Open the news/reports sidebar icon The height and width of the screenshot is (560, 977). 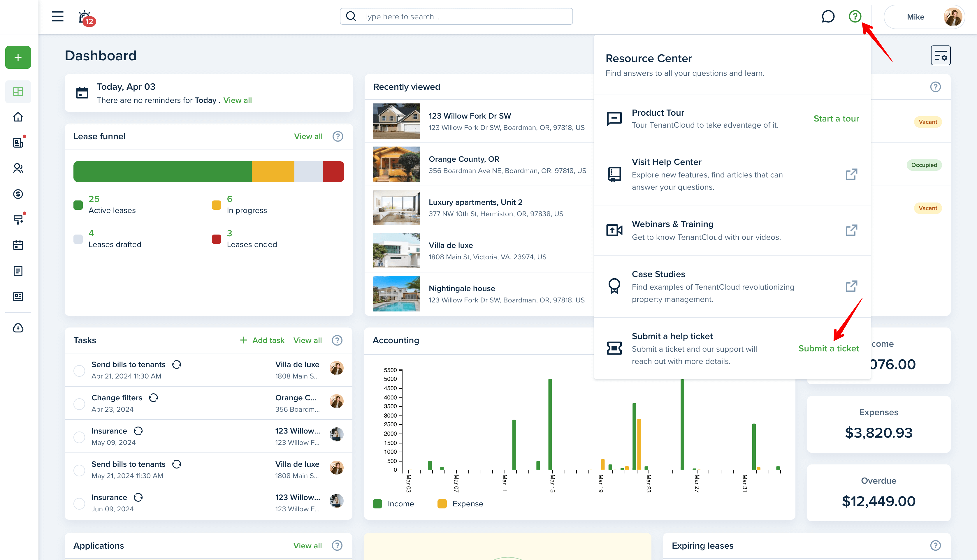click(18, 297)
